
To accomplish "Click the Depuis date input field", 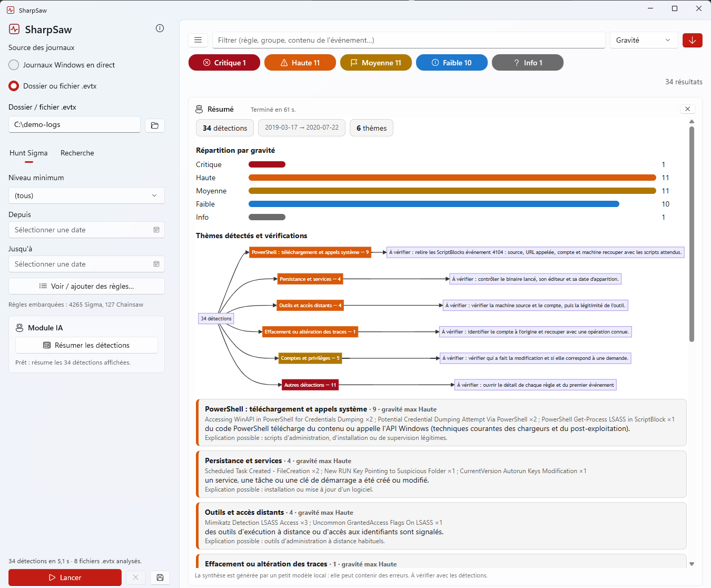I will (86, 230).
